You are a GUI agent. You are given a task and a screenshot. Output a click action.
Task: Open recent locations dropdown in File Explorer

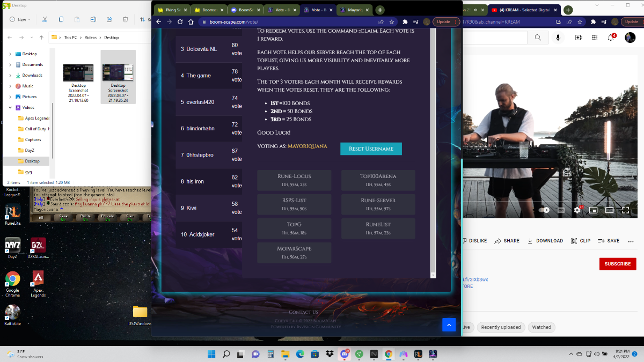point(32,38)
